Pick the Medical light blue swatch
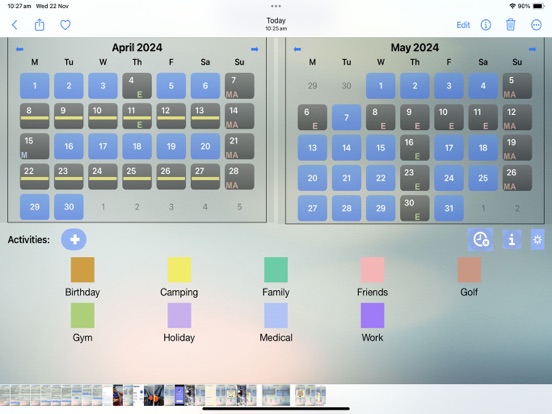This screenshot has height=414, width=552. click(276, 315)
